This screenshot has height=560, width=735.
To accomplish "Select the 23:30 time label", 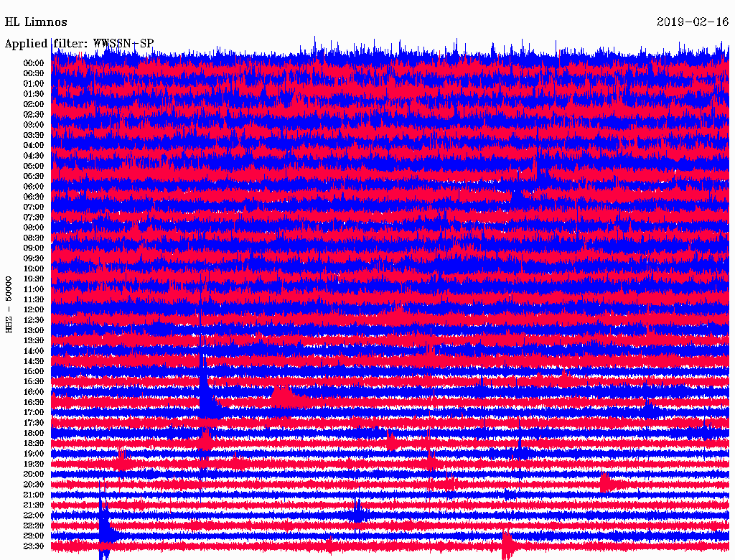I will coord(33,546).
